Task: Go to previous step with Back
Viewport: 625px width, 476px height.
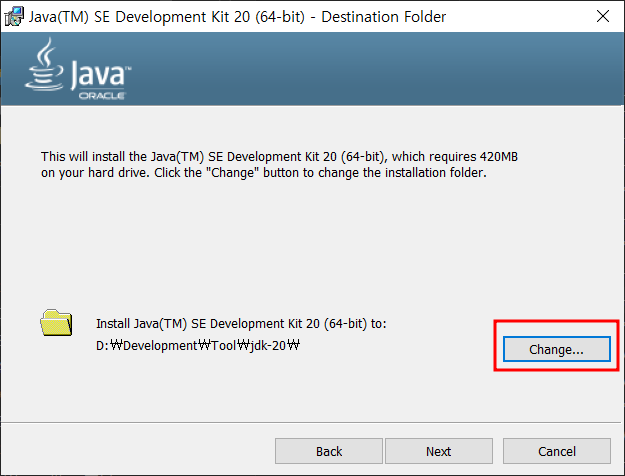Action: 329,451
